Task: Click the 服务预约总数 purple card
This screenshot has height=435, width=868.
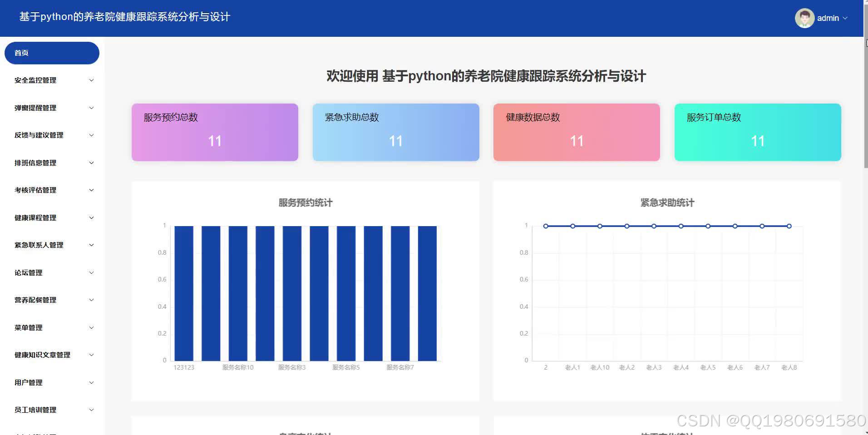Action: point(215,132)
